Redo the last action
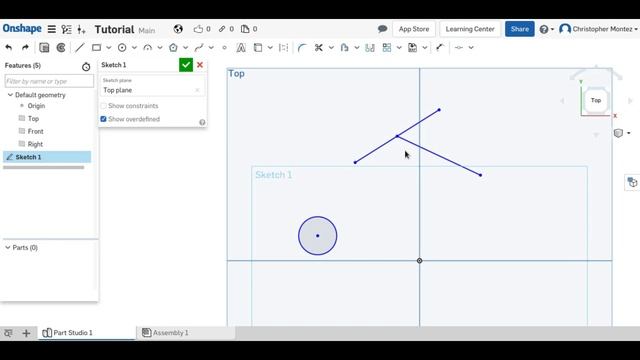This screenshot has height=360, width=640. (x=25, y=47)
